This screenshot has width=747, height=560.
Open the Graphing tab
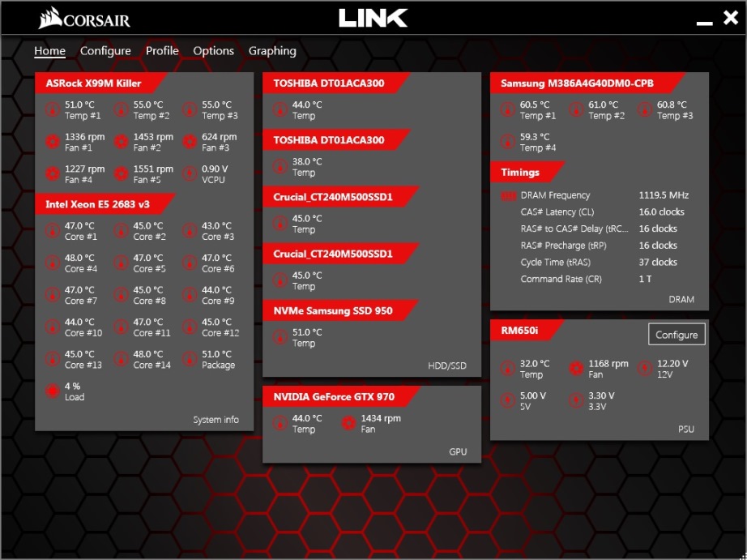[272, 51]
